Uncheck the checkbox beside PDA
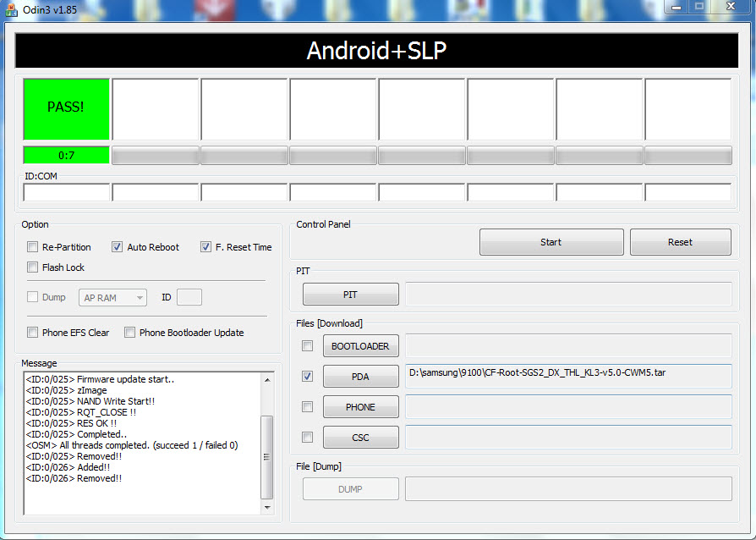This screenshot has width=756, height=540. [307, 377]
